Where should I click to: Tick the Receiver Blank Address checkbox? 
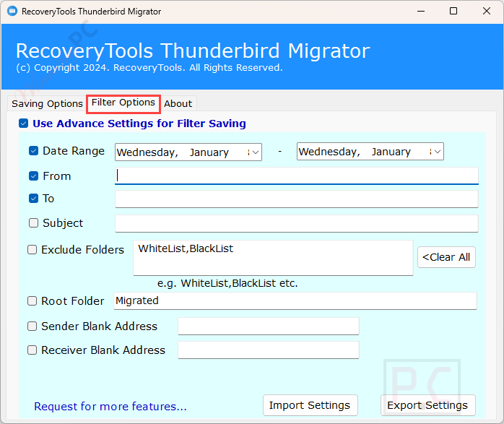click(x=32, y=350)
